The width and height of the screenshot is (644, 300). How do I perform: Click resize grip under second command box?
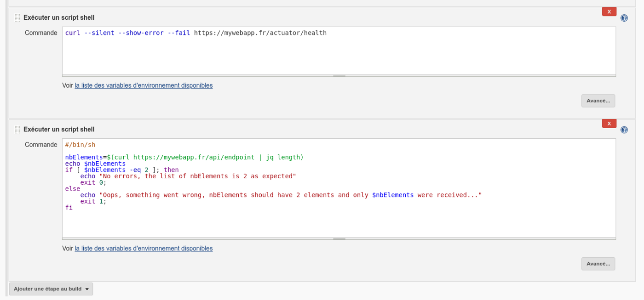point(339,238)
